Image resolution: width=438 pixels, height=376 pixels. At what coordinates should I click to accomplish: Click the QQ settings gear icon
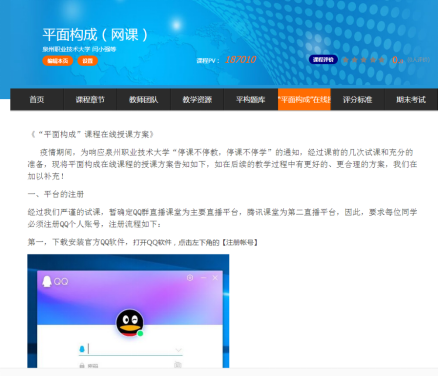tap(190, 277)
